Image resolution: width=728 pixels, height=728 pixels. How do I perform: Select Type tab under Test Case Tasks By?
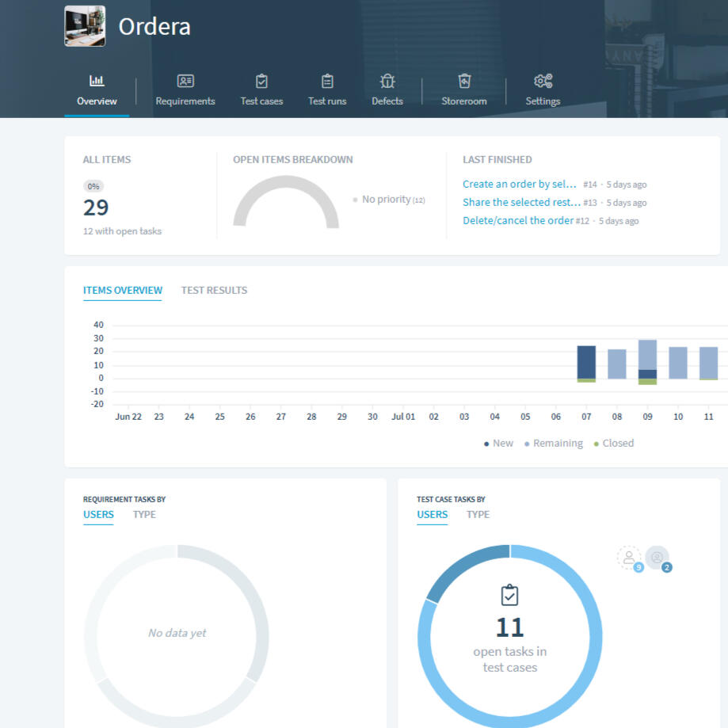[478, 515]
